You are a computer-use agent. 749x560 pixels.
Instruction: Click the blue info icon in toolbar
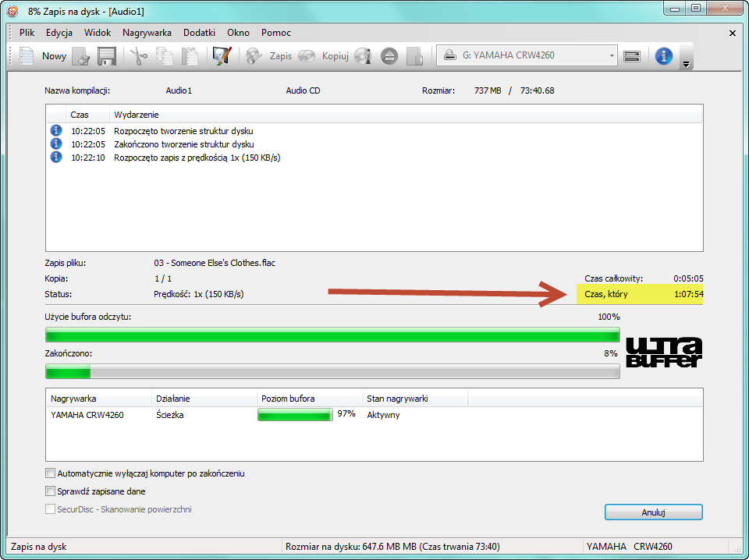pyautogui.click(x=663, y=56)
